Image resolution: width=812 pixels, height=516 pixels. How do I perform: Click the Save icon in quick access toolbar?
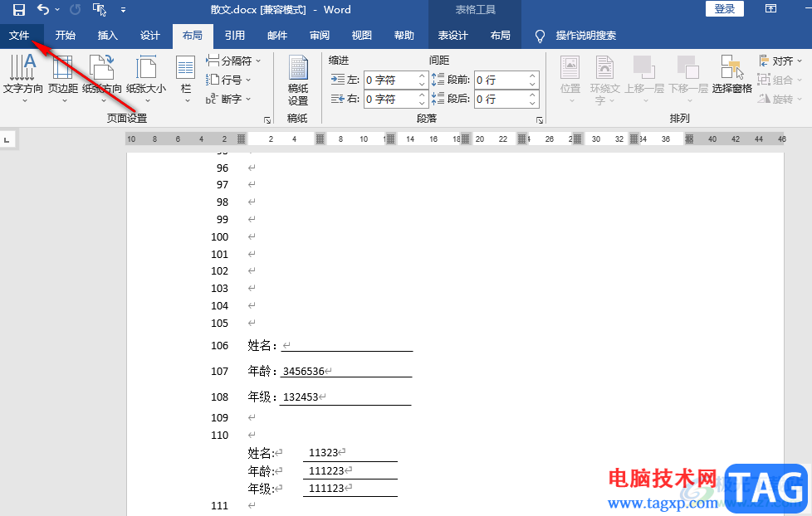[x=18, y=9]
